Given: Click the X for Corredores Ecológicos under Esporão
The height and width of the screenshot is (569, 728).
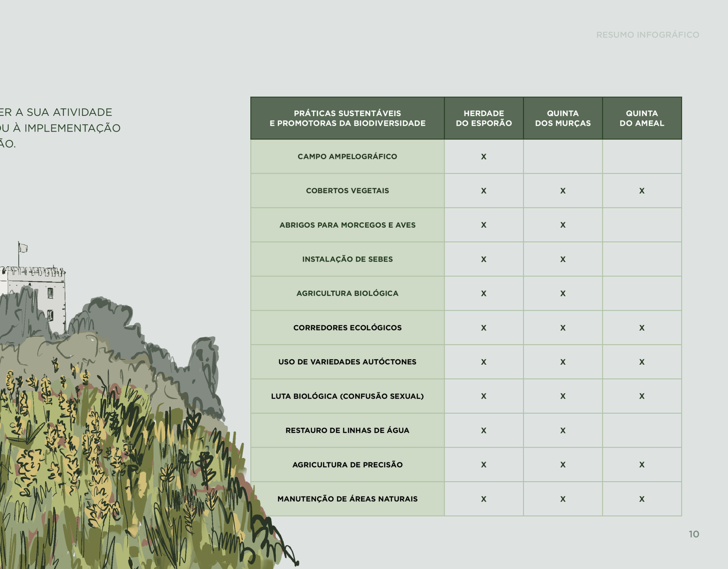Looking at the screenshot, I should (484, 328).
